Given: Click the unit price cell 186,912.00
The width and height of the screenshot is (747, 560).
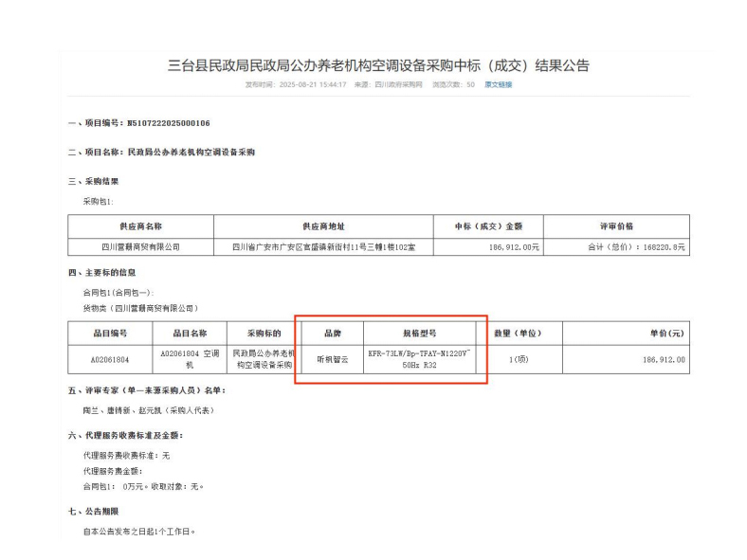Looking at the screenshot, I should tap(626, 359).
